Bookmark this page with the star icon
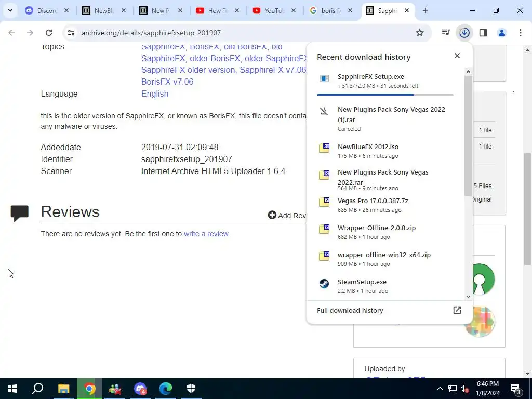The width and height of the screenshot is (532, 399). tap(420, 33)
